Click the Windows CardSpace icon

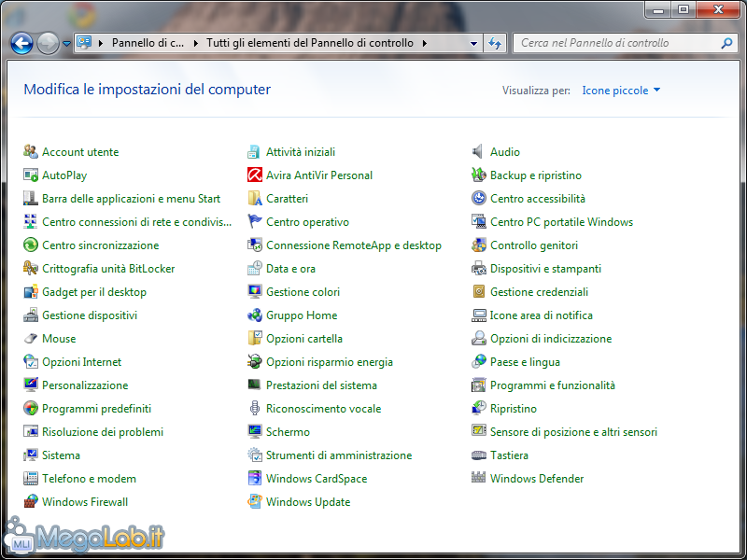[255, 479]
